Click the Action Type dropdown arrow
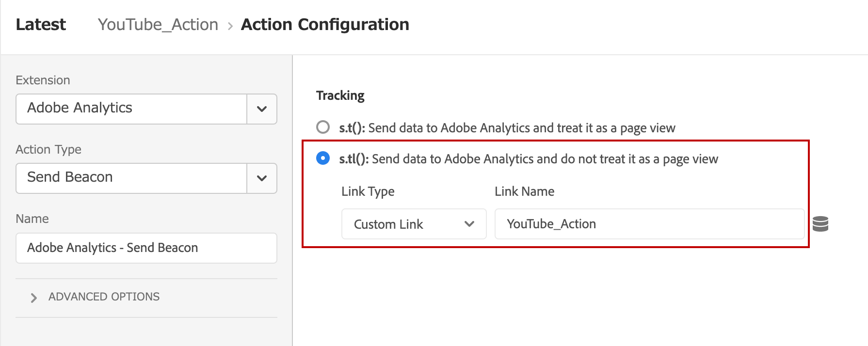 262,178
